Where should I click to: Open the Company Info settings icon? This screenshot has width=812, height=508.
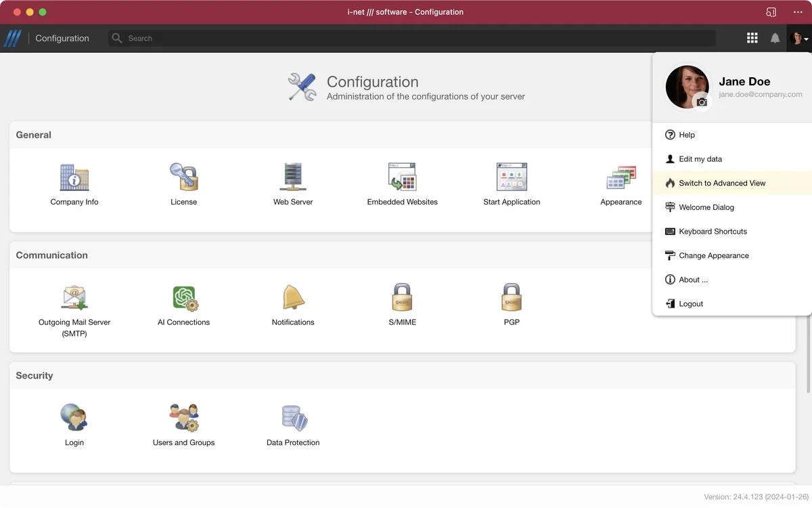pyautogui.click(x=74, y=177)
